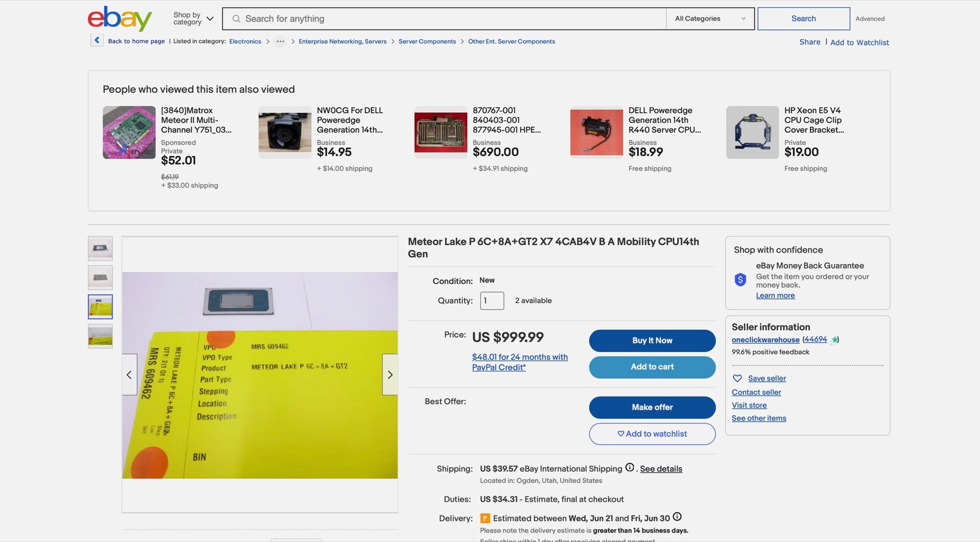Open shipping info tooltip icon

click(630, 467)
